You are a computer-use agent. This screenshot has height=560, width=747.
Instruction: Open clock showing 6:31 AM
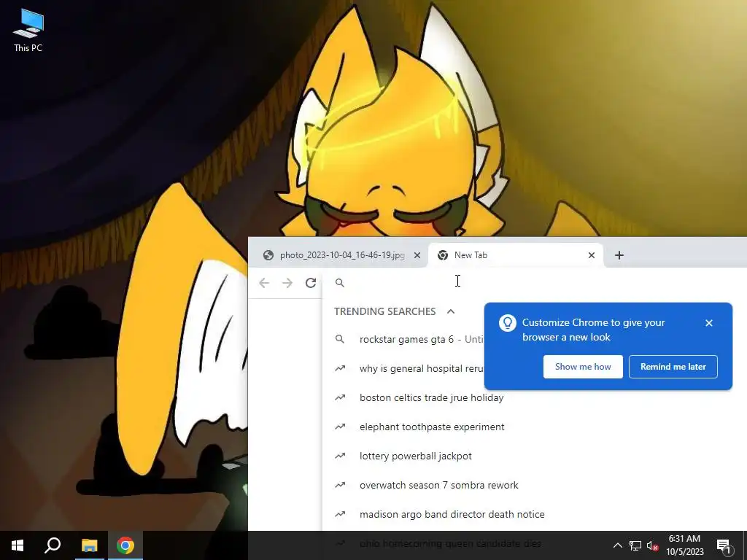click(x=684, y=545)
